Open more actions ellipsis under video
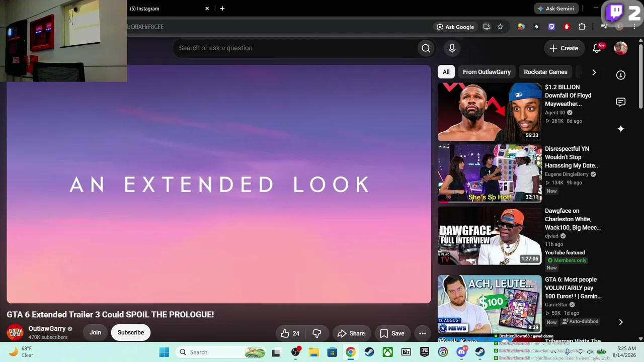The image size is (644, 362). [423, 333]
